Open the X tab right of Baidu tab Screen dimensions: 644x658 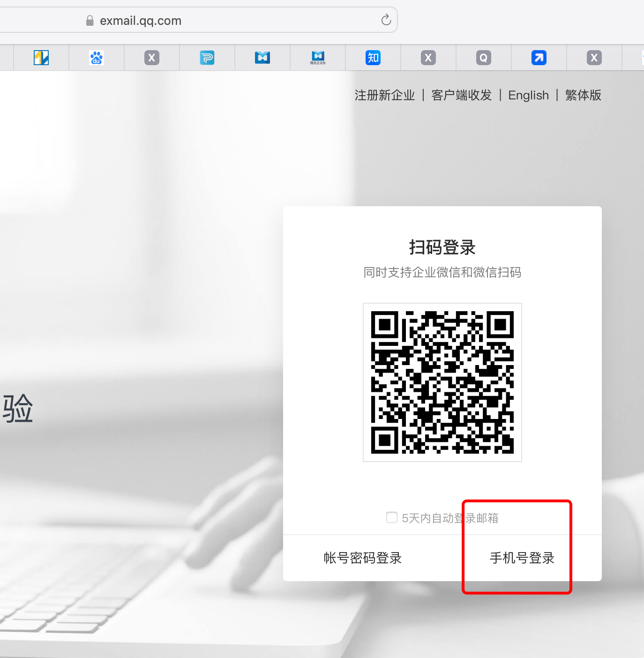(152, 58)
